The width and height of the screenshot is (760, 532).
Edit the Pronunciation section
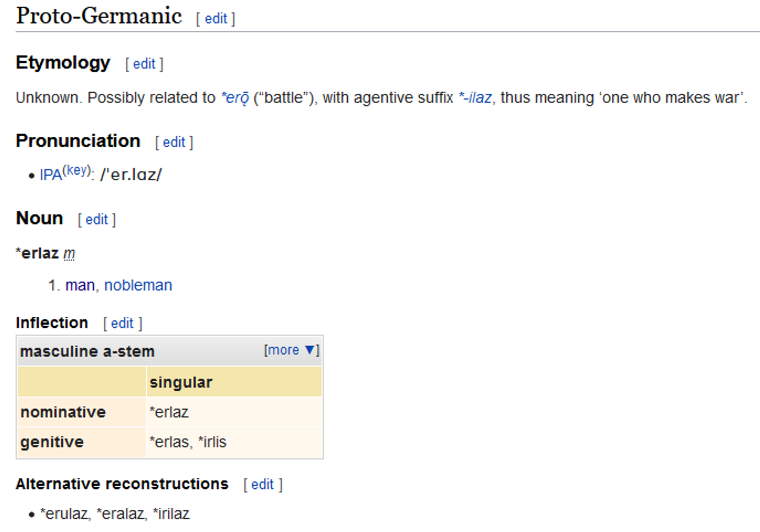click(174, 142)
